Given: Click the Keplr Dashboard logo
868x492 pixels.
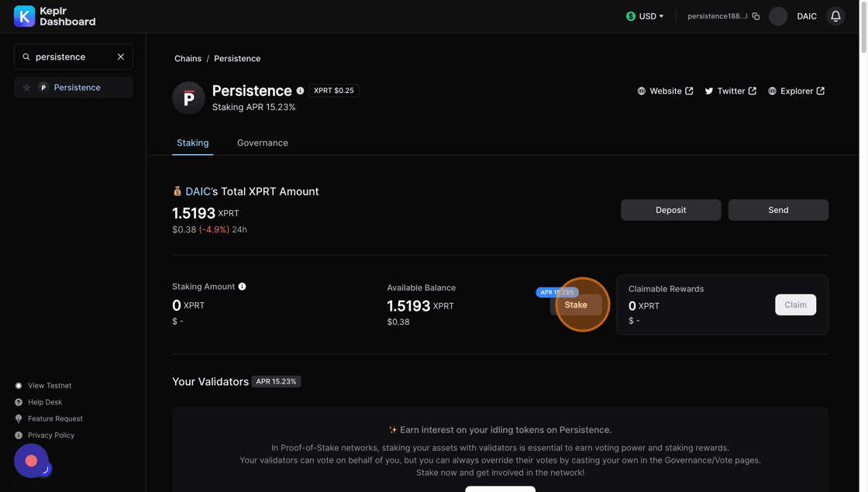Looking at the screenshot, I should pyautogui.click(x=54, y=16).
